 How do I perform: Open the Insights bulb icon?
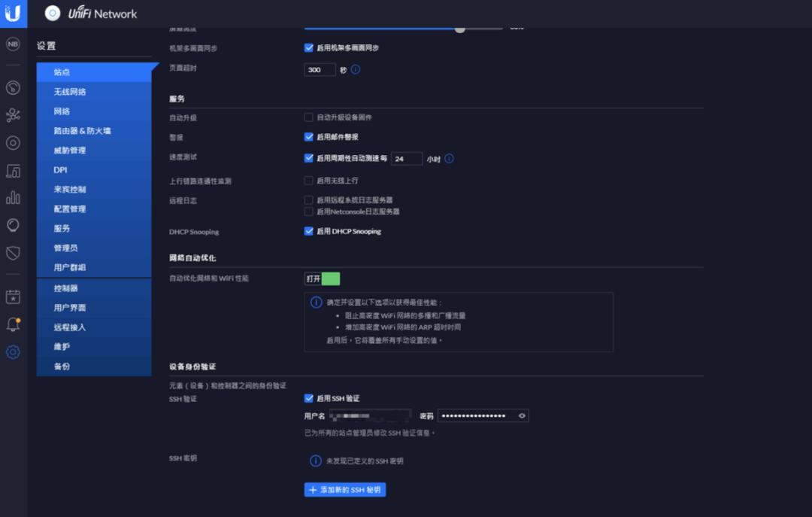(11, 224)
